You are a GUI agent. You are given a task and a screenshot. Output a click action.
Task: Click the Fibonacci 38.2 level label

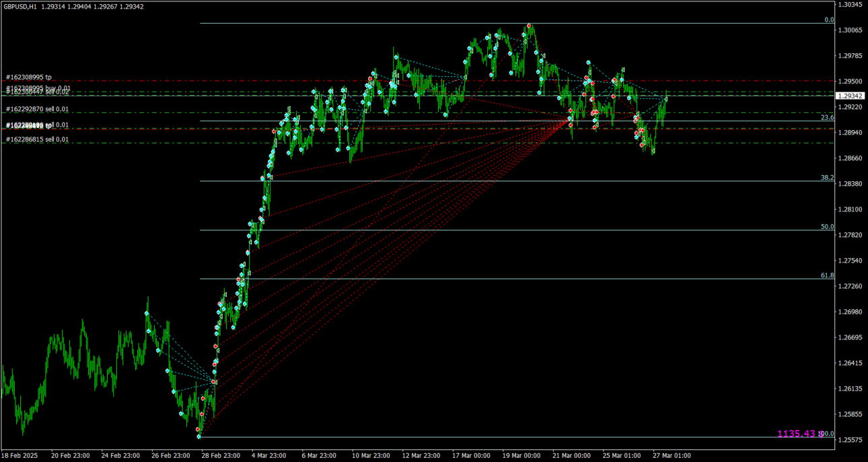(828, 178)
